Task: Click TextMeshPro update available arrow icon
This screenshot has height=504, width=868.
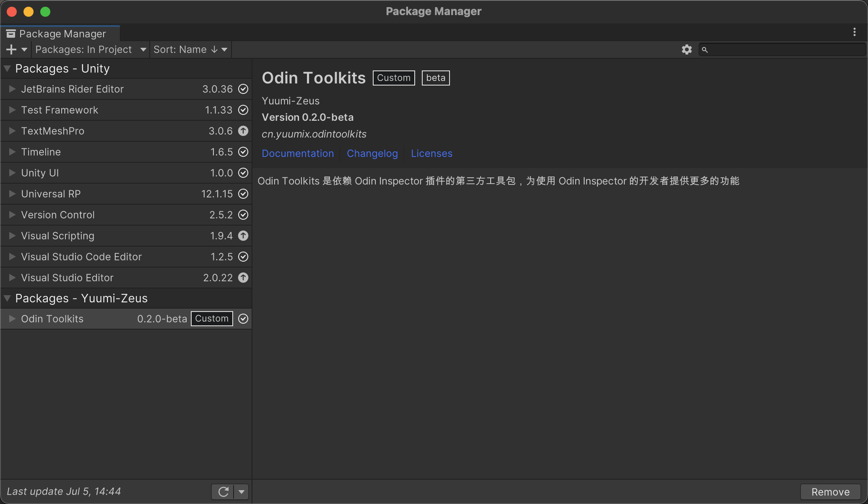Action: (243, 131)
